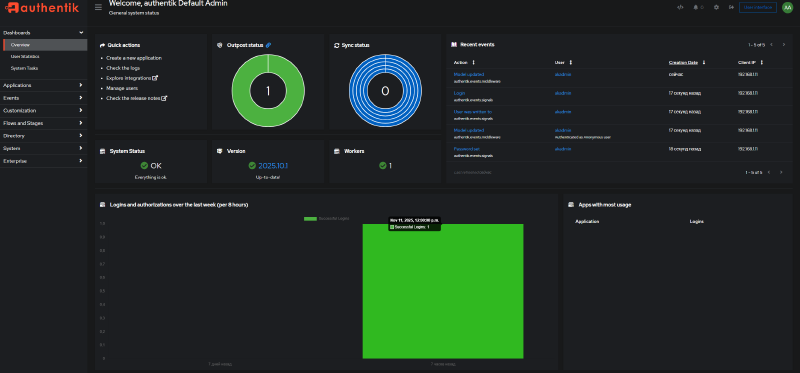Sort events by the Action column arrows

473,62
